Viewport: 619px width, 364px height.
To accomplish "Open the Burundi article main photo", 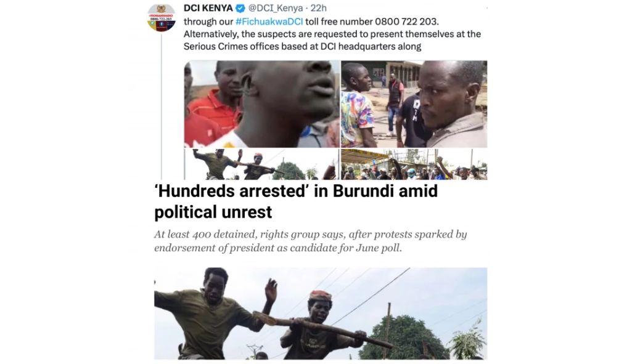I will tap(321, 313).
